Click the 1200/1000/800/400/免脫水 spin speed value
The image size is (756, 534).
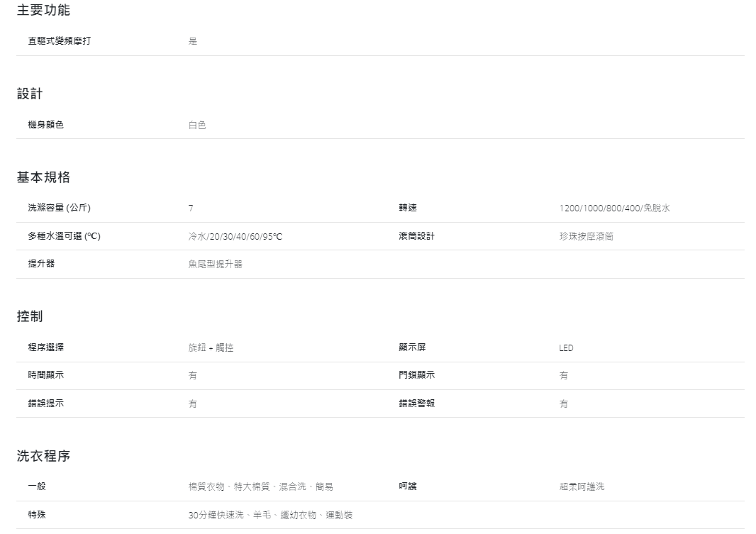(x=614, y=208)
